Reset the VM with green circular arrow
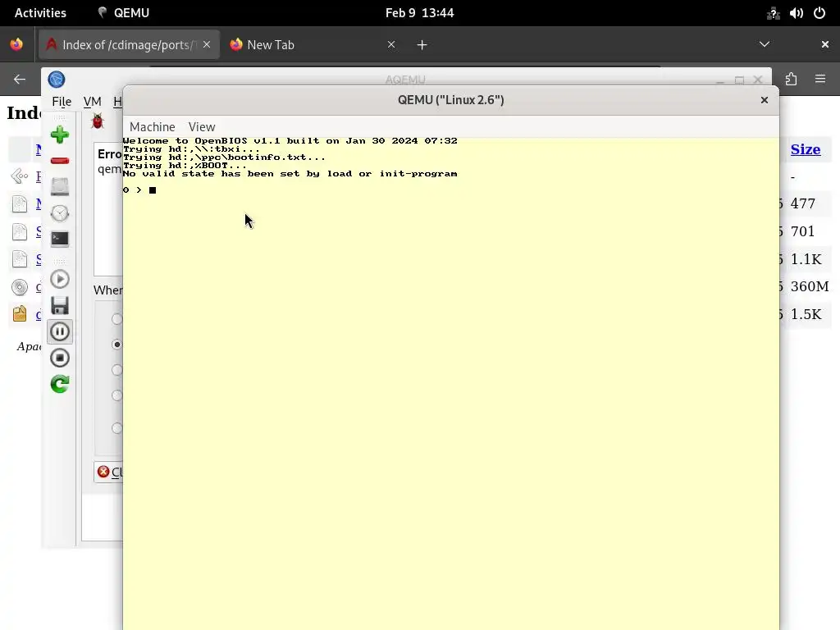The height and width of the screenshot is (630, 840). pos(59,384)
